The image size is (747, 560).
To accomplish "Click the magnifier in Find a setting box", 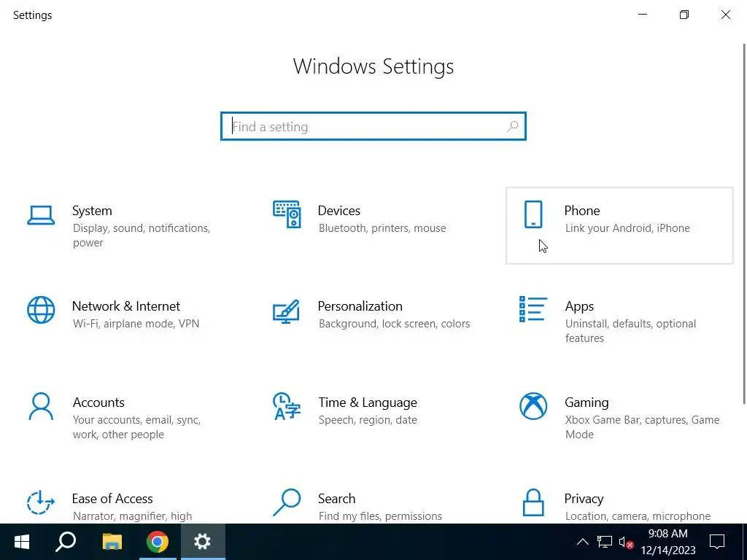I will 513,126.
